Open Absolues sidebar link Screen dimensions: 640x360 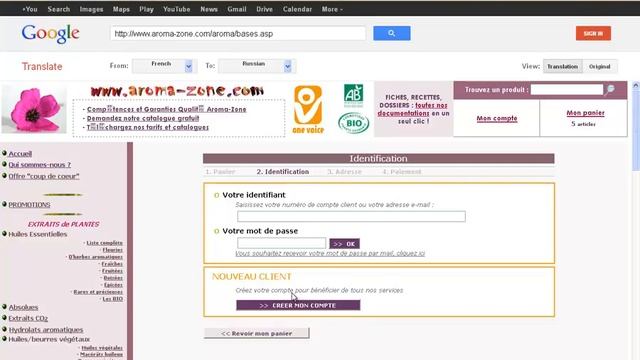[23, 307]
